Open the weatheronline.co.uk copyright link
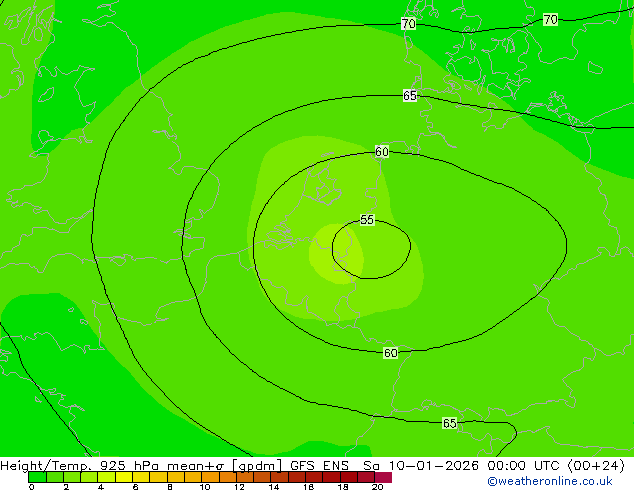Viewport: 634px width, 490px height. pyautogui.click(x=550, y=481)
